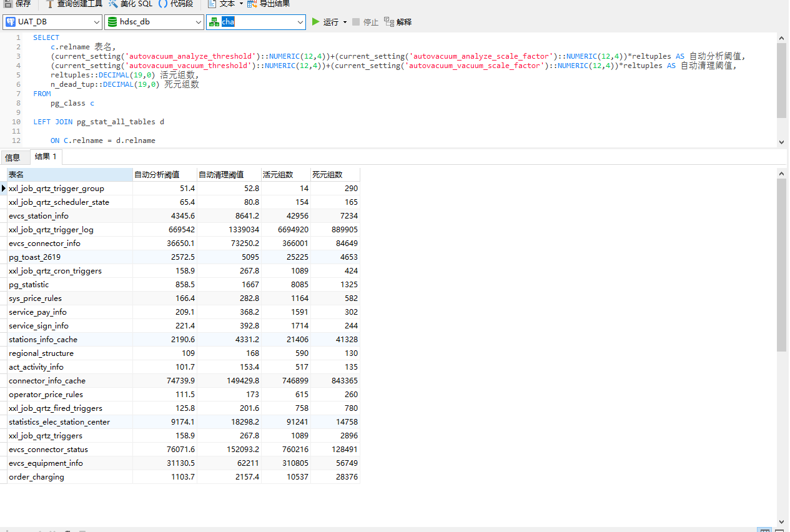The image size is (790, 532).
Task: Select the xxl_job_qrtz_scheduler_state cell
Action: tap(70, 202)
